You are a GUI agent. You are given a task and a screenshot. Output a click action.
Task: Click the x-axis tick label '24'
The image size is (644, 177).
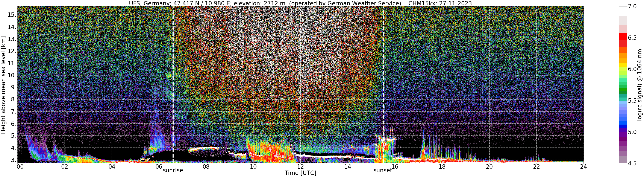tap(583, 166)
